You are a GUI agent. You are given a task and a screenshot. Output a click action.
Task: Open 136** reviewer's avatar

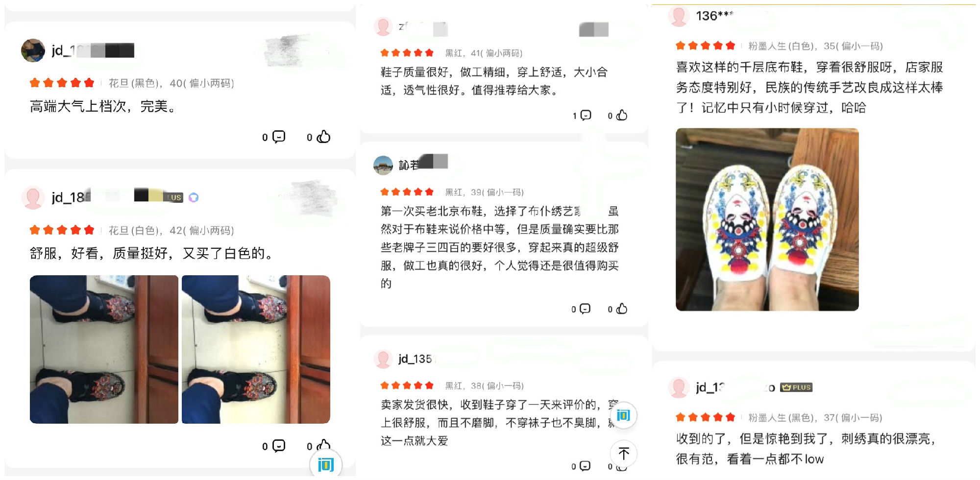point(679,16)
